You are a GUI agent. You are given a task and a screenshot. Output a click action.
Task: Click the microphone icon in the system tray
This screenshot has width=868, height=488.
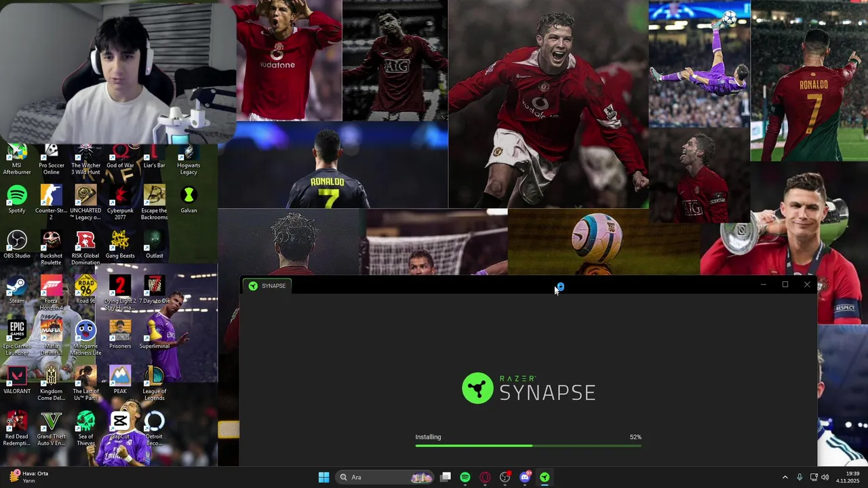click(x=800, y=477)
